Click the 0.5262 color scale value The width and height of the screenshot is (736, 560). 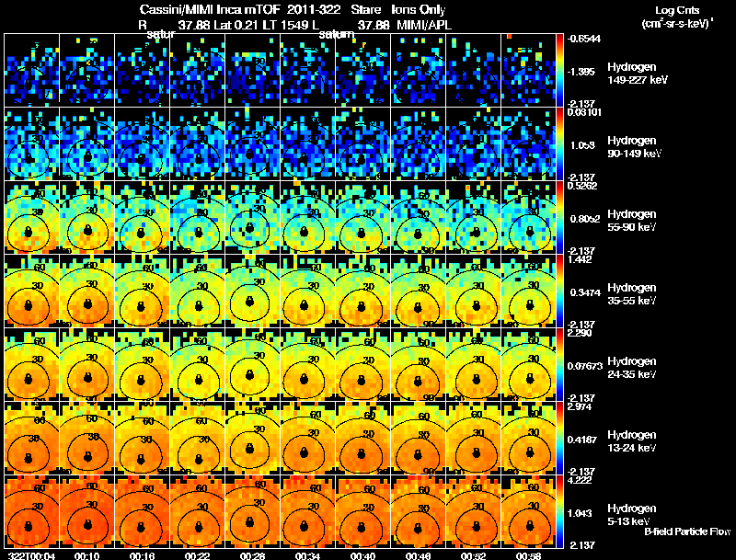pyautogui.click(x=582, y=186)
